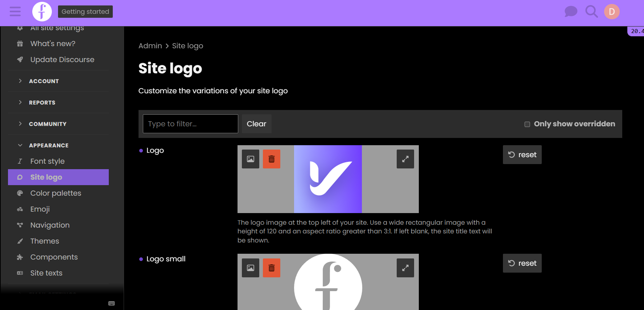
Task: Open Color palettes in sidebar
Action: [x=55, y=193]
